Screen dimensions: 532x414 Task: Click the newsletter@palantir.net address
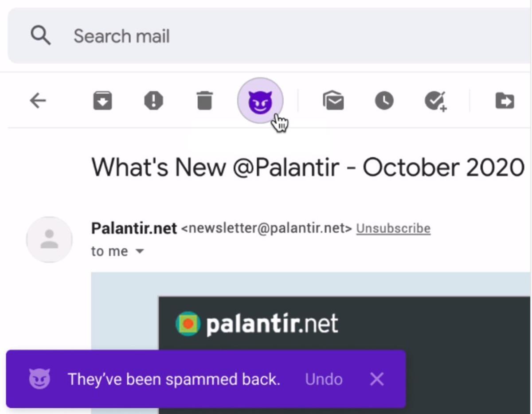coord(267,228)
